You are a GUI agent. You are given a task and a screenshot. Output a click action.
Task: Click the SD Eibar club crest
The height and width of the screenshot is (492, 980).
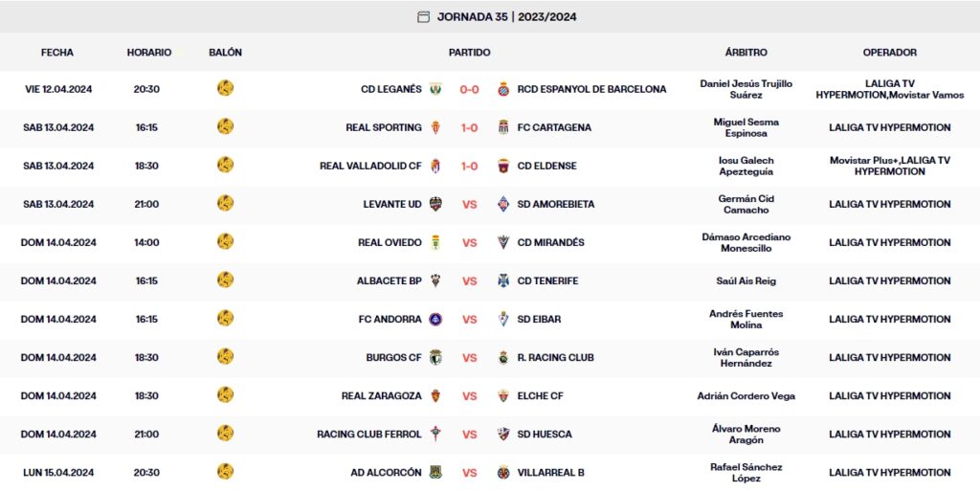[503, 319]
